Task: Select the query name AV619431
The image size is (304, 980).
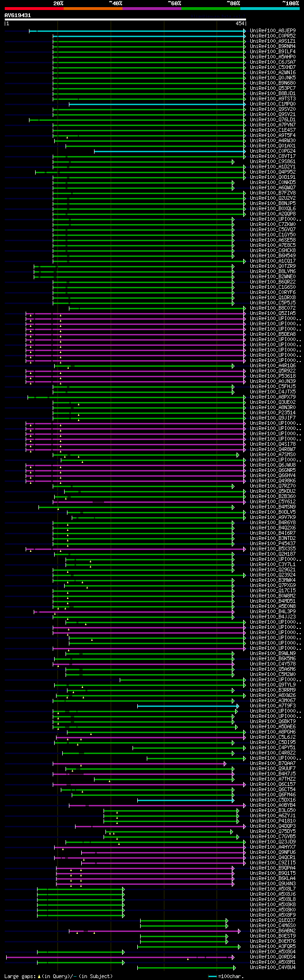Action: click(x=18, y=15)
